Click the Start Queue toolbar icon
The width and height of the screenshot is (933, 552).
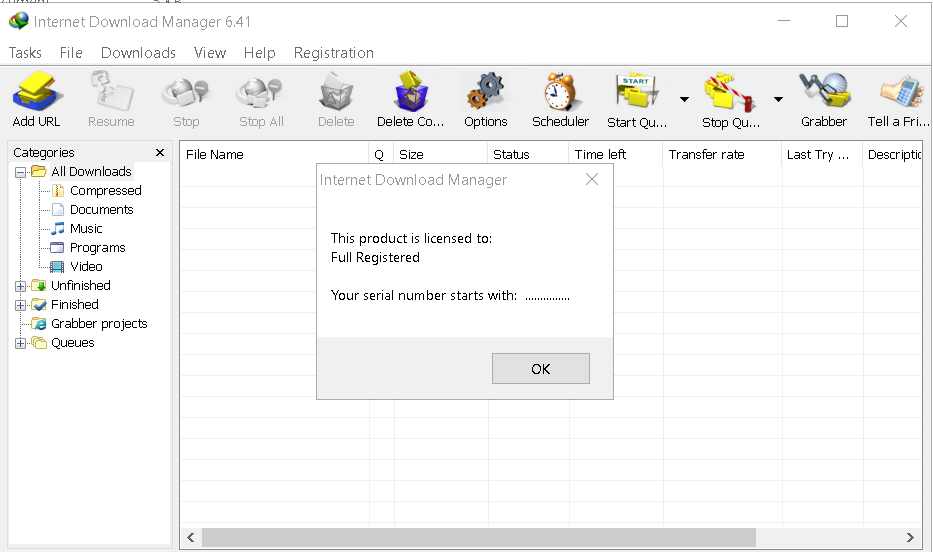[637, 92]
